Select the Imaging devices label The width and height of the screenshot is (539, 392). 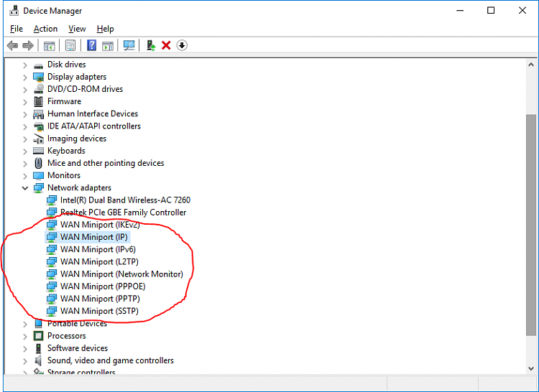click(77, 139)
